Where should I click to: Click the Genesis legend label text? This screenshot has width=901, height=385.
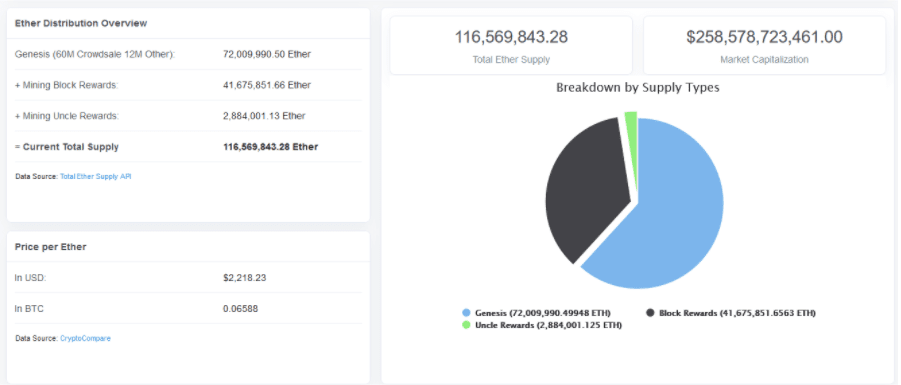pos(543,313)
